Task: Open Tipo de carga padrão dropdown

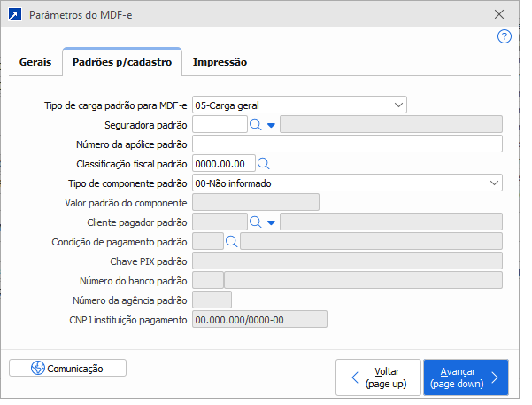Action: tap(399, 105)
